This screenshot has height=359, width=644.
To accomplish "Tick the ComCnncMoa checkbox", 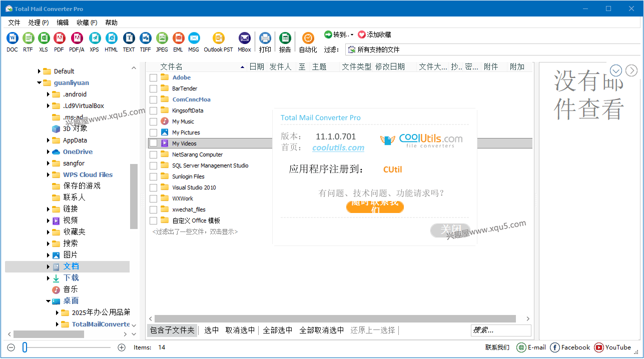I will pos(153,99).
